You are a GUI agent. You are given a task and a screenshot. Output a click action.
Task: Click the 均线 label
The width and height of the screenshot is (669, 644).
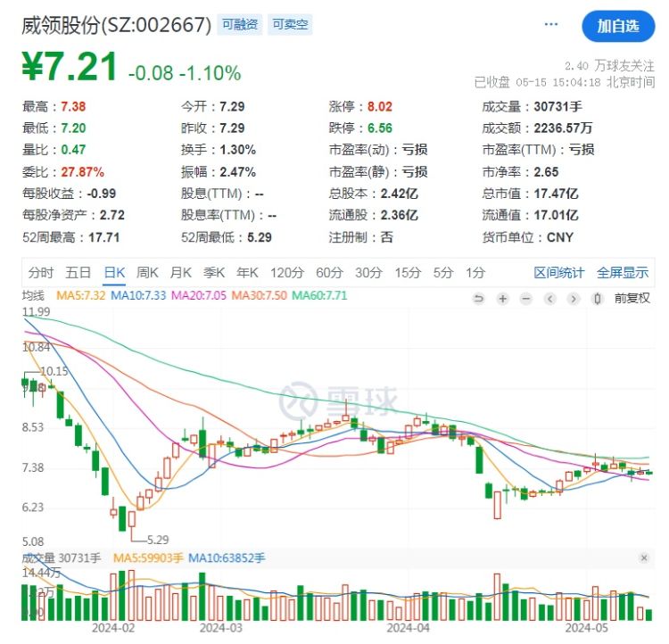[x=33, y=295]
